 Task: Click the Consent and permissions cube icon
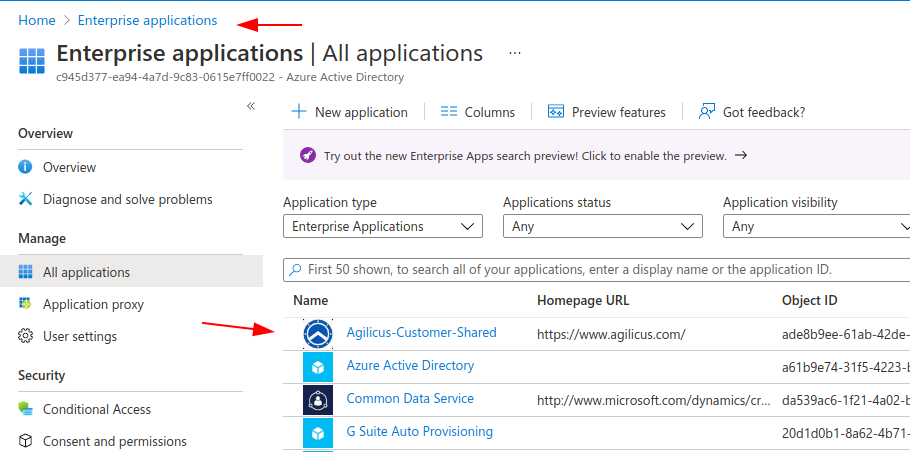(x=25, y=441)
